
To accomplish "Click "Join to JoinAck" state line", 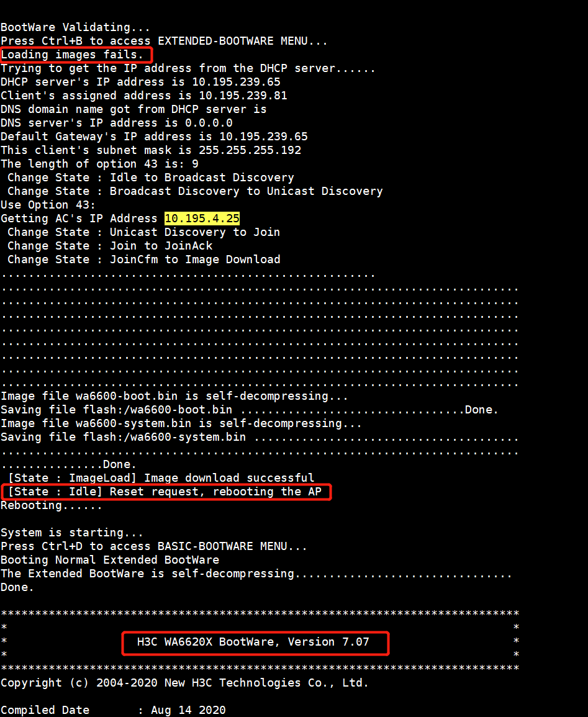I will coord(110,246).
